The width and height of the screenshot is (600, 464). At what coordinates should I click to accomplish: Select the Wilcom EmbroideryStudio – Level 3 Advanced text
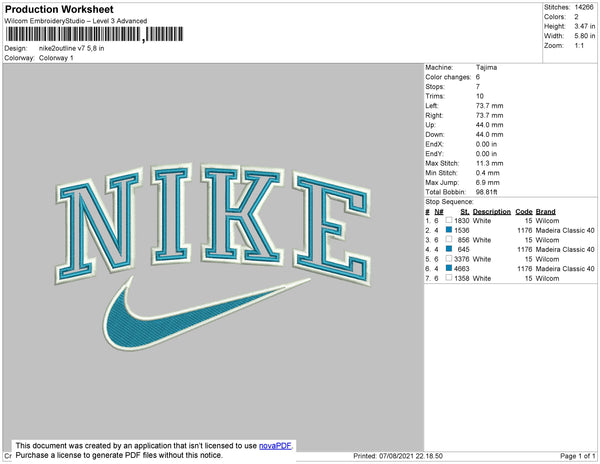click(76, 21)
